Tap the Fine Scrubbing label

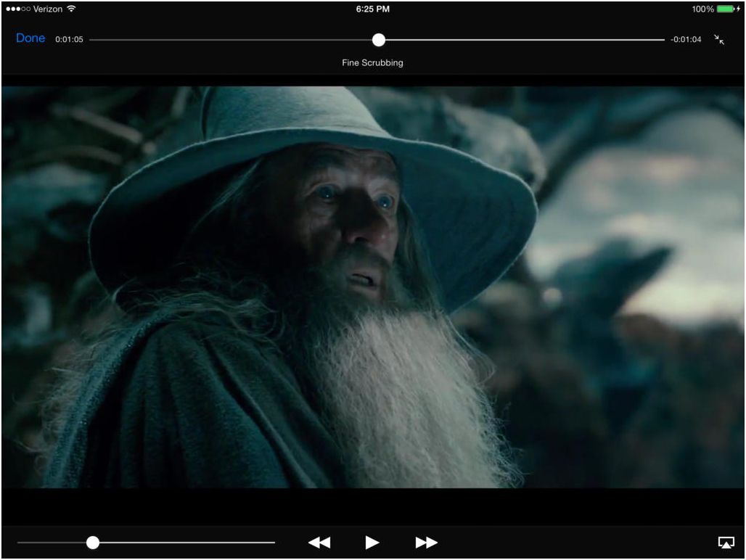click(x=372, y=63)
